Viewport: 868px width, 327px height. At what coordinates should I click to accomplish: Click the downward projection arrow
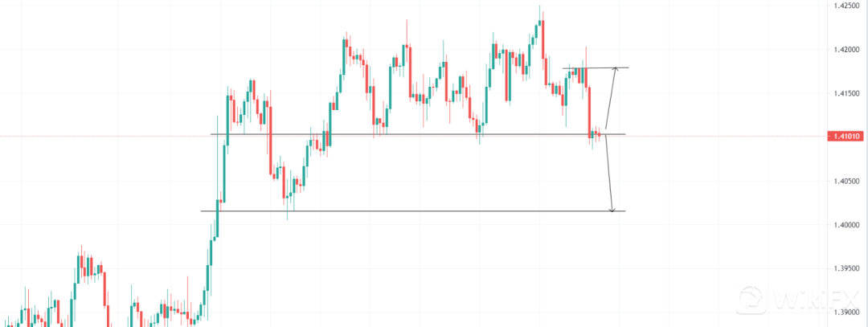609,174
